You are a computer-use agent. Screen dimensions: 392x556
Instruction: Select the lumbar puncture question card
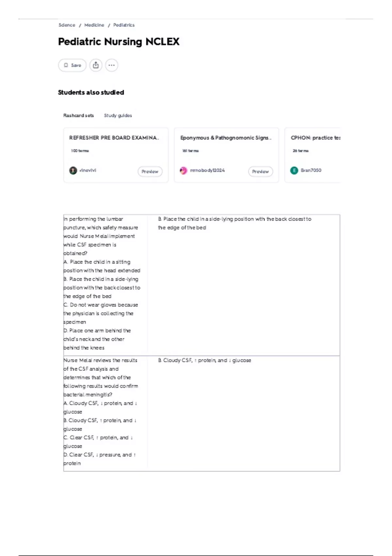click(x=202, y=285)
